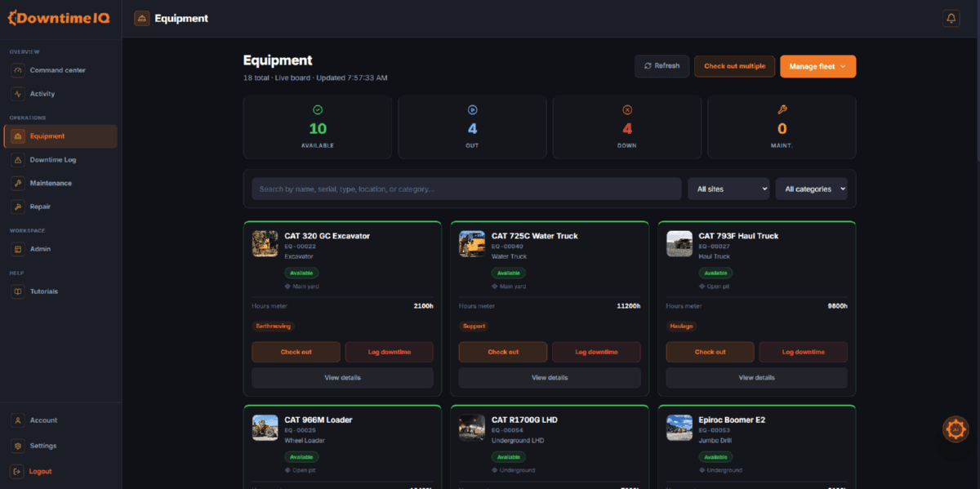Image resolution: width=980 pixels, height=489 pixels.
Task: Click the CAT 725C Water Truck thumbnail
Action: tap(472, 243)
